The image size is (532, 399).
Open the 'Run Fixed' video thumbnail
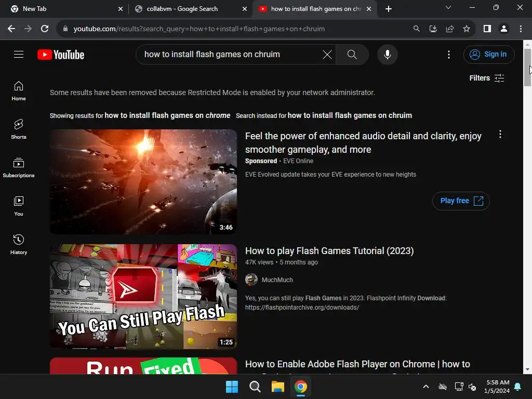[x=143, y=366]
